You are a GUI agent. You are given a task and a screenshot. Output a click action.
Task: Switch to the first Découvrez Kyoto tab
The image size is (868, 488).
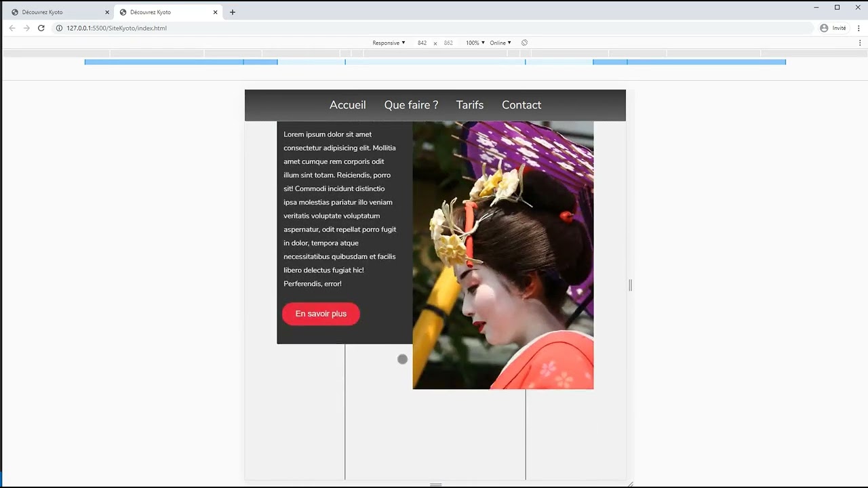coord(59,12)
